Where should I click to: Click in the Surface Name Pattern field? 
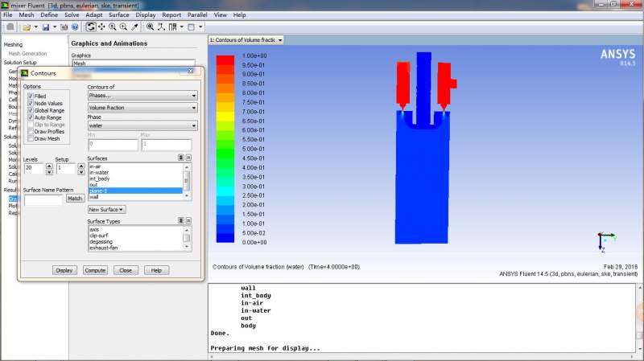coord(43,199)
